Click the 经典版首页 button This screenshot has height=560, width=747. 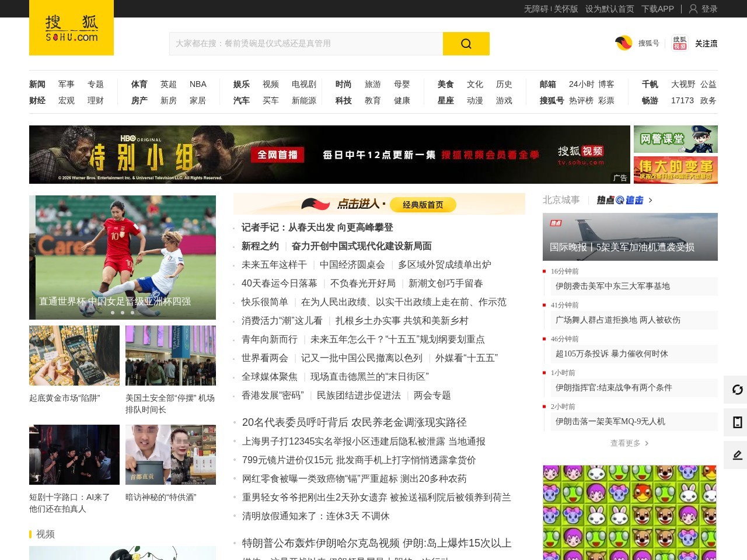[423, 205]
